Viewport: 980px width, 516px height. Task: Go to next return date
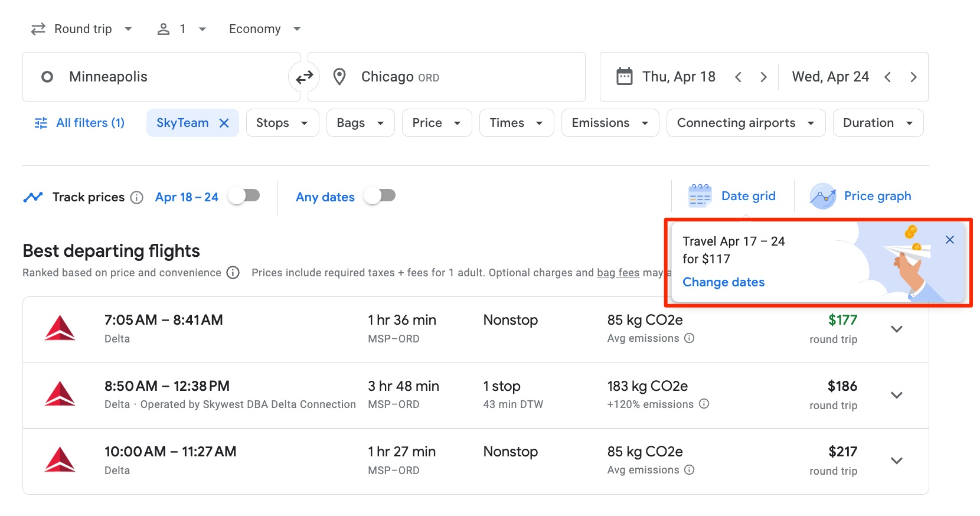tap(913, 77)
